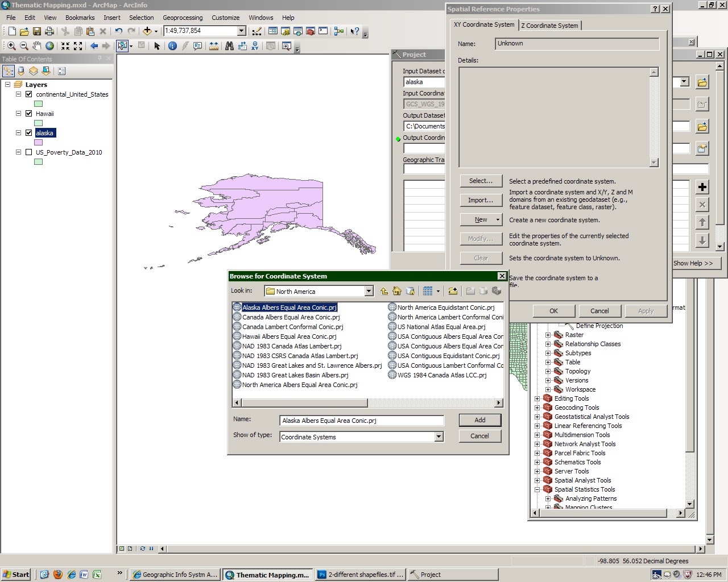The image size is (728, 582).
Task: Open the Show of type dropdown
Action: pyautogui.click(x=439, y=436)
